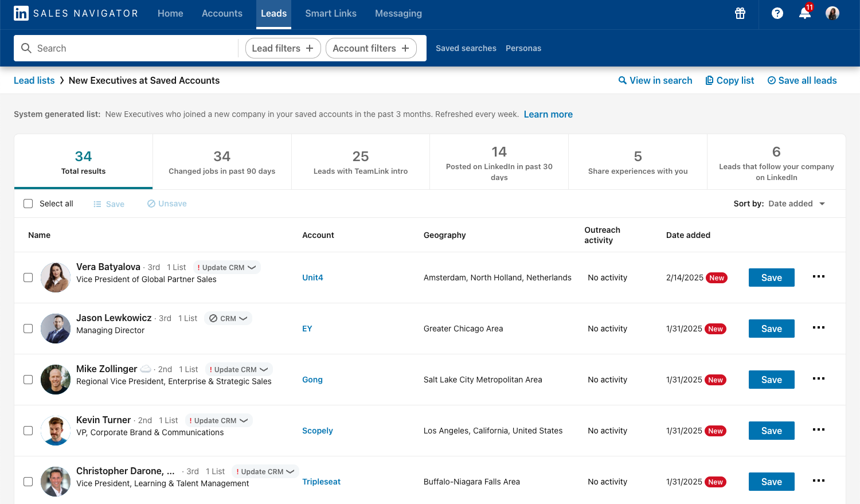
Task: Click the View in search link
Action: click(x=655, y=80)
